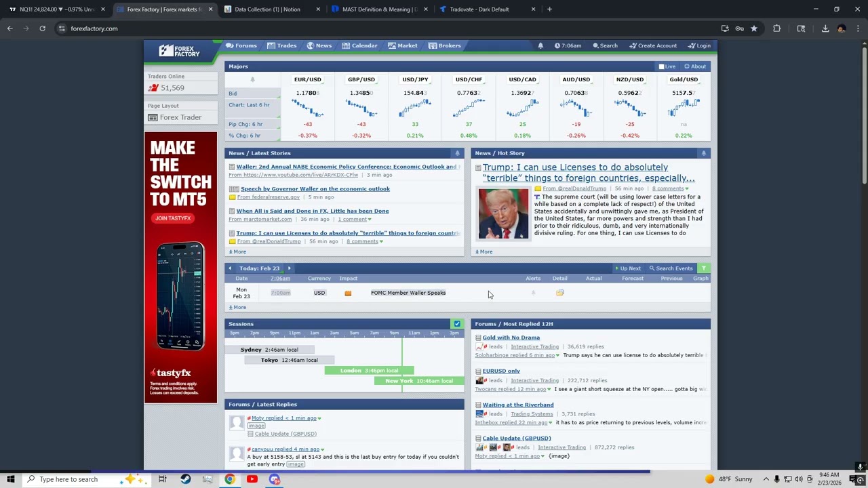This screenshot has height=488, width=868.
Task: Click Create Account
Action: tap(653, 45)
